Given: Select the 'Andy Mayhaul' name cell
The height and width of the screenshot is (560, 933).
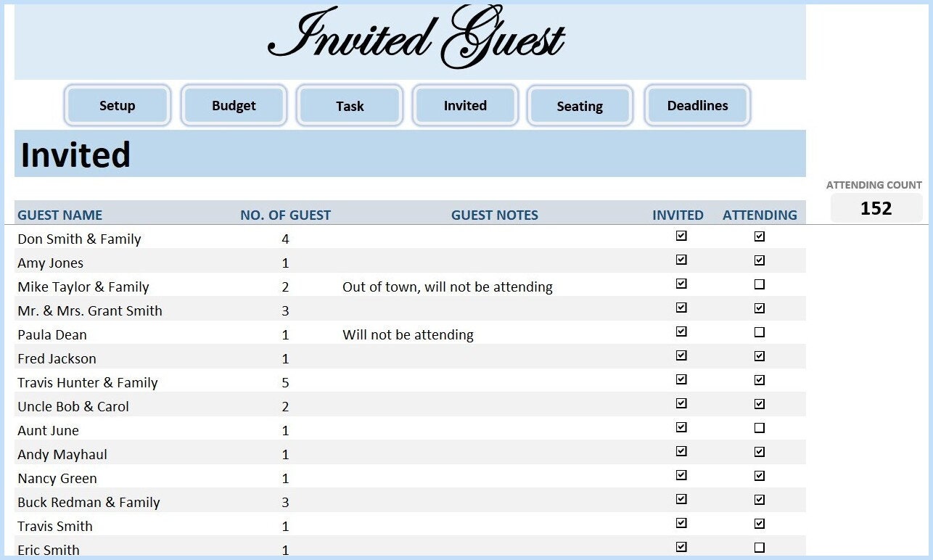Looking at the screenshot, I should click(x=62, y=455).
